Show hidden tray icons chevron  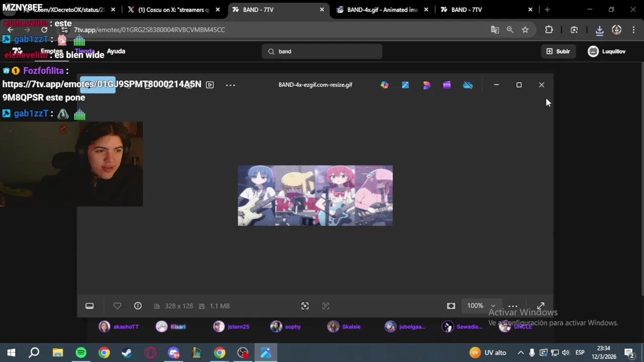click(x=521, y=352)
